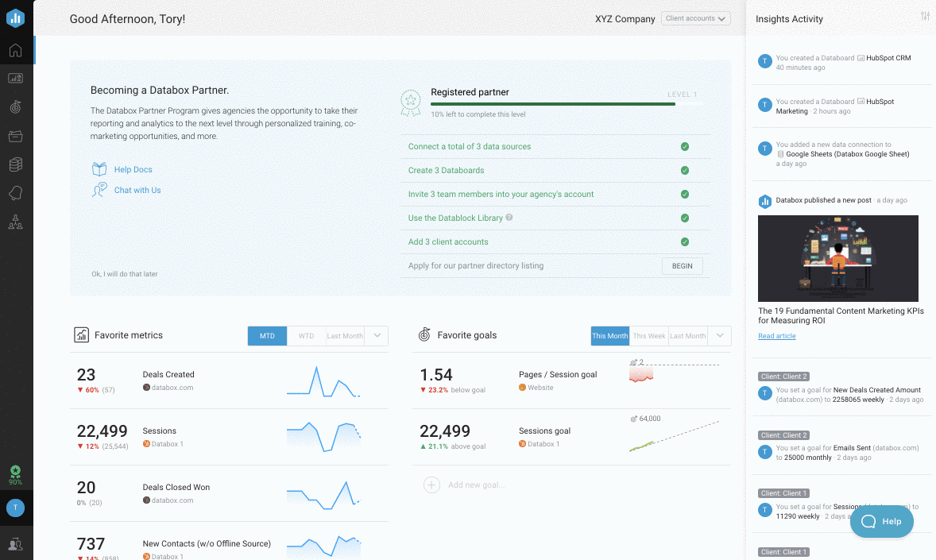Open Insights Activity filter settings icon

click(925, 16)
